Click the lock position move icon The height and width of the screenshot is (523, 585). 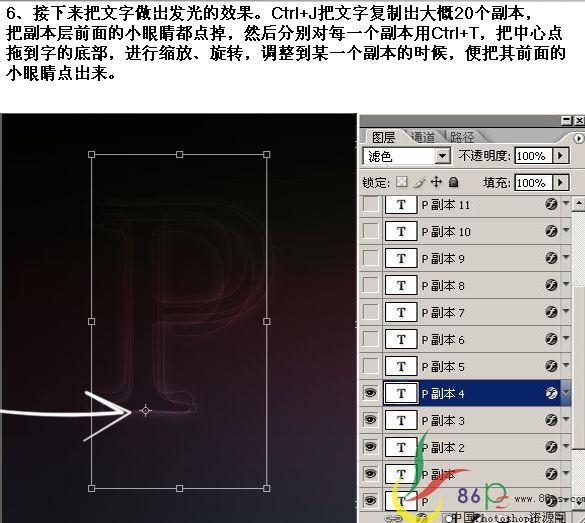click(436, 182)
